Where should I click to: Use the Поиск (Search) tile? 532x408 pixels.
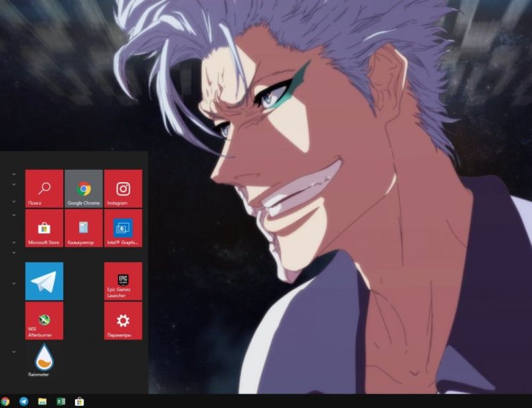click(x=44, y=189)
